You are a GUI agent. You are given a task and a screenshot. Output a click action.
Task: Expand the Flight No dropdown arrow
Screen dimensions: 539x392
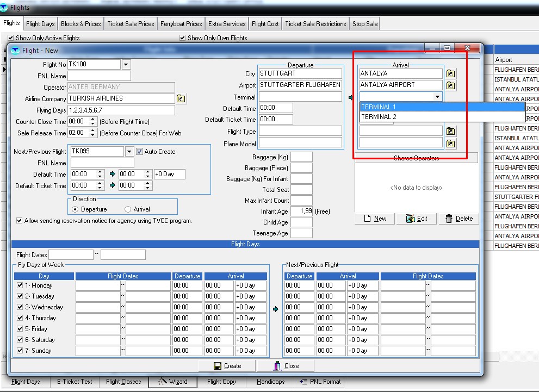pos(126,65)
